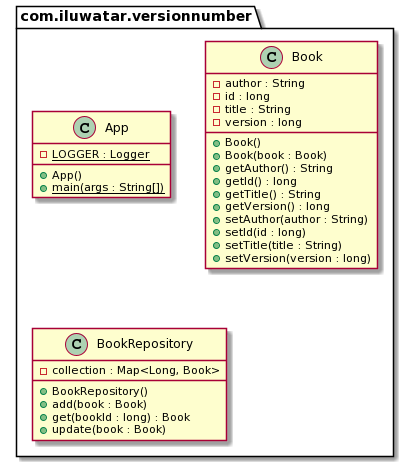This screenshot has height=462, width=409.
Task: Click the private marker beside collection field
Action: pyautogui.click(x=43, y=371)
